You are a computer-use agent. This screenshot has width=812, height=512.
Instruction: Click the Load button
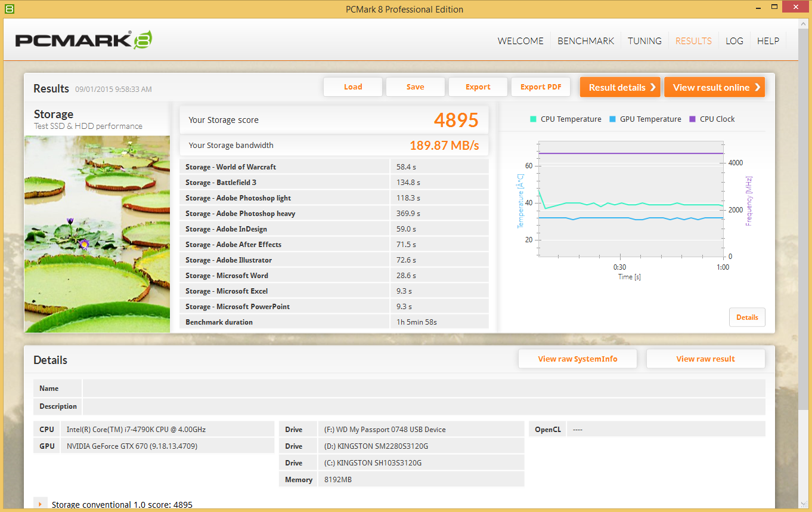(x=353, y=87)
